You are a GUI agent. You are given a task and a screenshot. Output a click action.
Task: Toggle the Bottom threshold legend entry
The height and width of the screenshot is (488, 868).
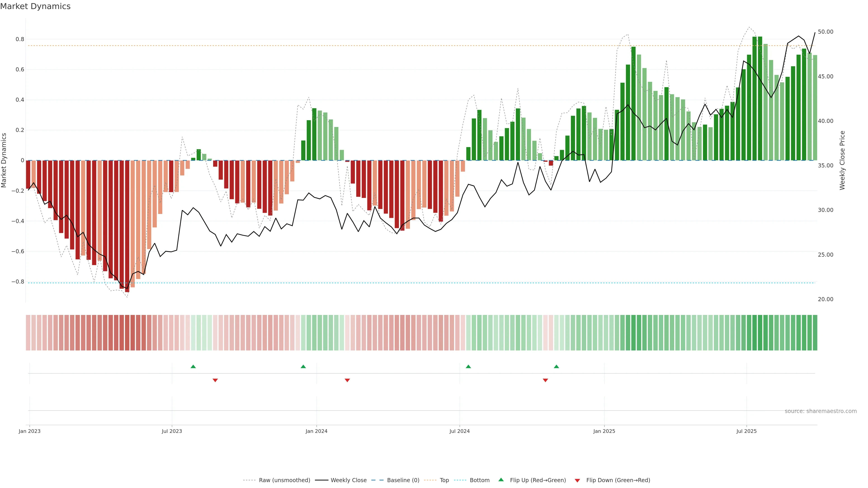point(479,480)
